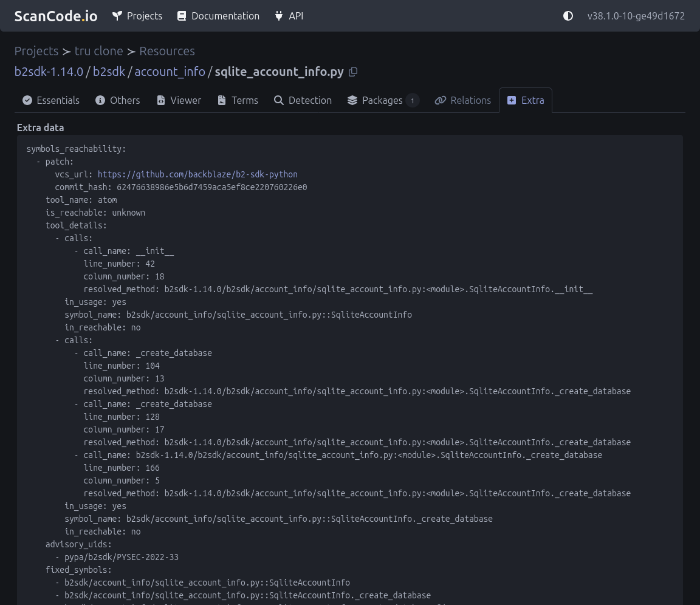Switch to the Relations tab
700x605 pixels.
[x=462, y=100]
